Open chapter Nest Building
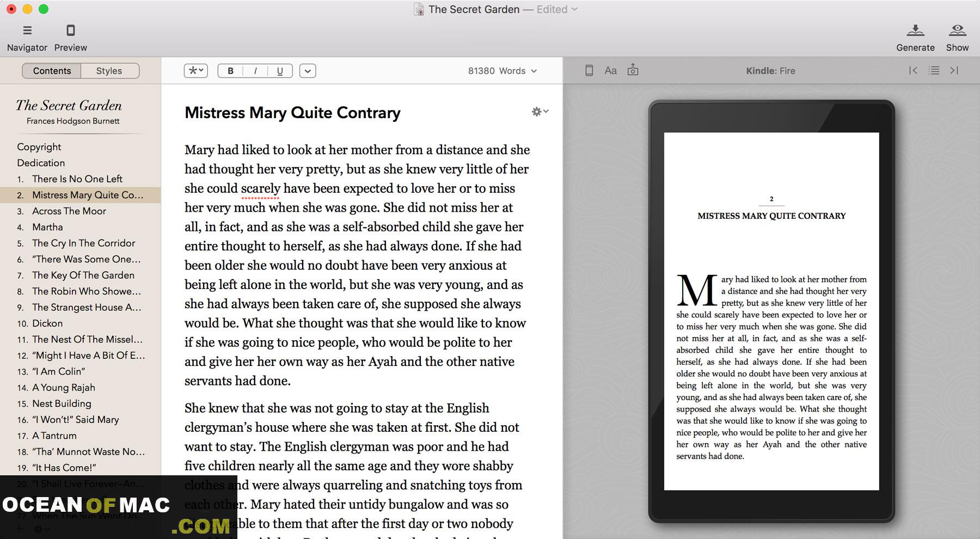 (81, 404)
